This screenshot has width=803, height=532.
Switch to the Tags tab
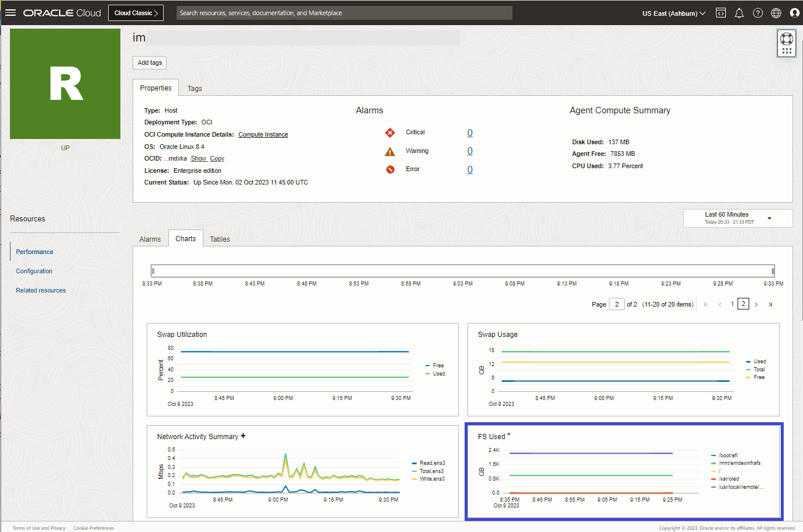194,88
